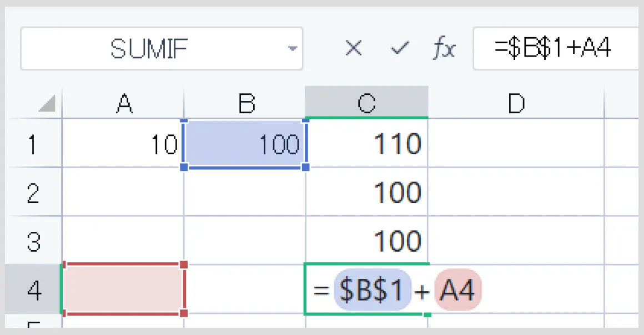Select row 1 header

[33, 143]
